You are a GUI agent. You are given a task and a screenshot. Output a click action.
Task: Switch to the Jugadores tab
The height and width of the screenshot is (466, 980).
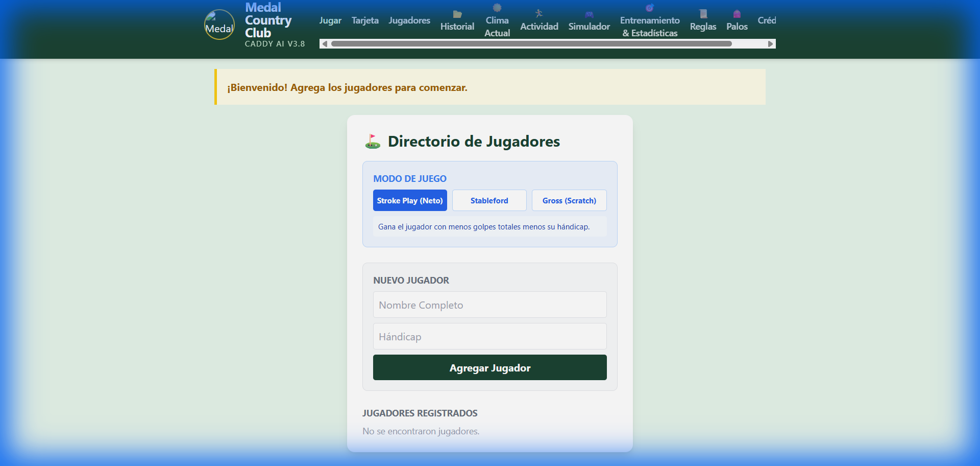pyautogui.click(x=409, y=20)
